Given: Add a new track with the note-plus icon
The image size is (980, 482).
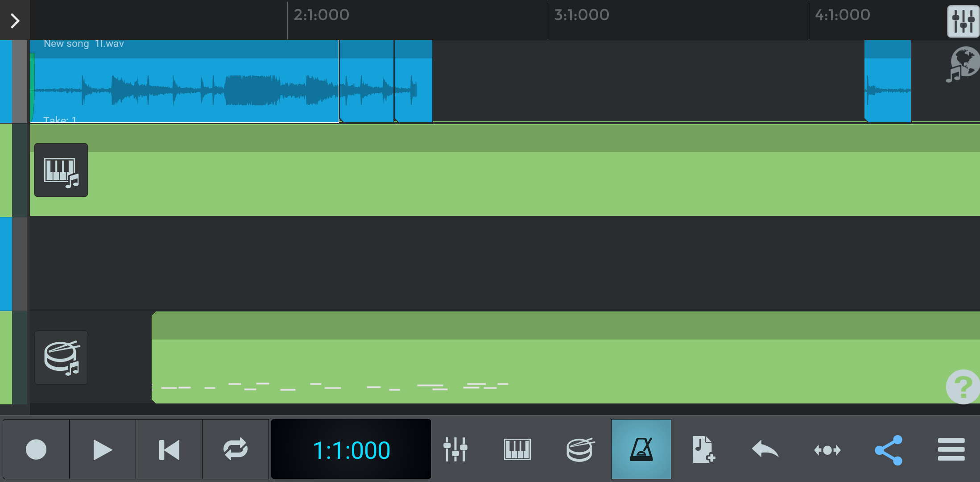Looking at the screenshot, I should coord(703,449).
